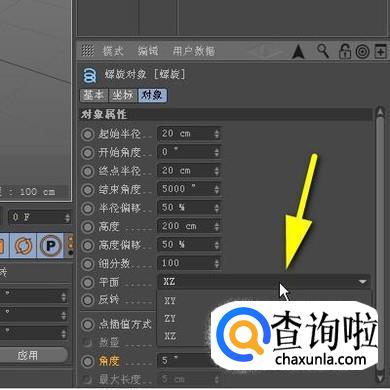Click the 应用 apply button
Screen dimensions: 390x390
pos(28,355)
